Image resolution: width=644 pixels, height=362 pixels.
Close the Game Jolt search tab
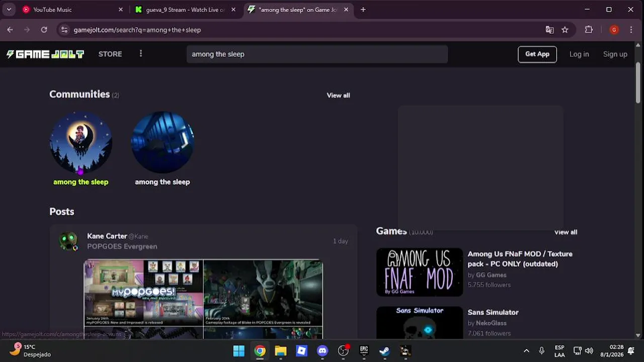tap(346, 10)
